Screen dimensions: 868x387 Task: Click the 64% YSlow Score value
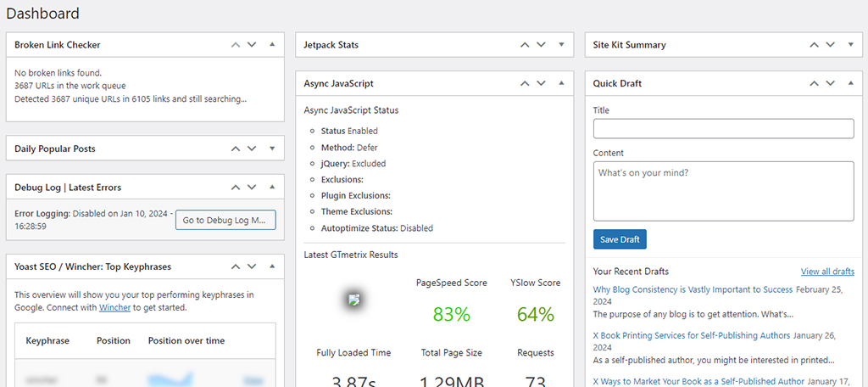tap(536, 314)
